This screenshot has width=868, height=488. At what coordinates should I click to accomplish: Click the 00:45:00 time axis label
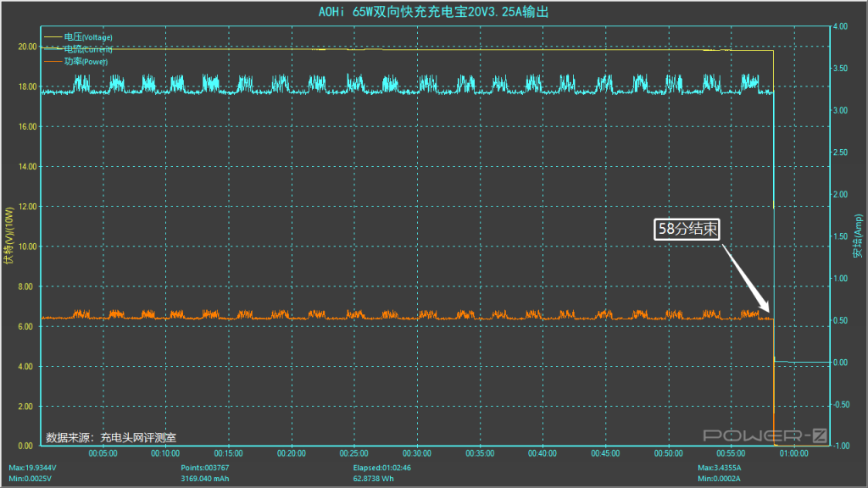click(x=605, y=453)
